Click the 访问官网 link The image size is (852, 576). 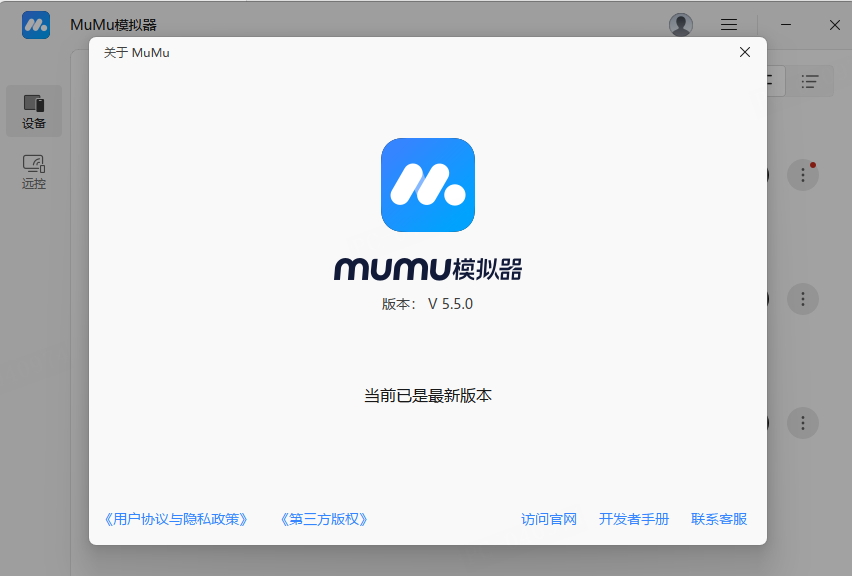pyautogui.click(x=549, y=519)
